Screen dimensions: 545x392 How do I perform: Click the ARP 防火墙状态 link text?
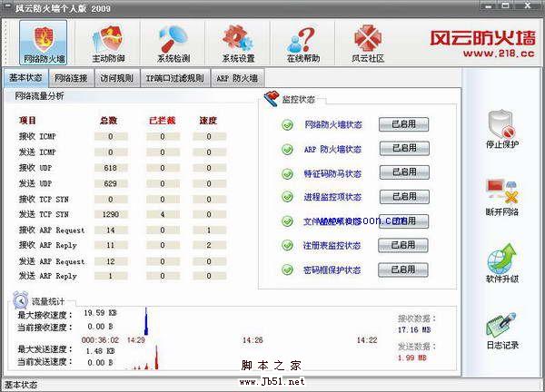point(332,150)
